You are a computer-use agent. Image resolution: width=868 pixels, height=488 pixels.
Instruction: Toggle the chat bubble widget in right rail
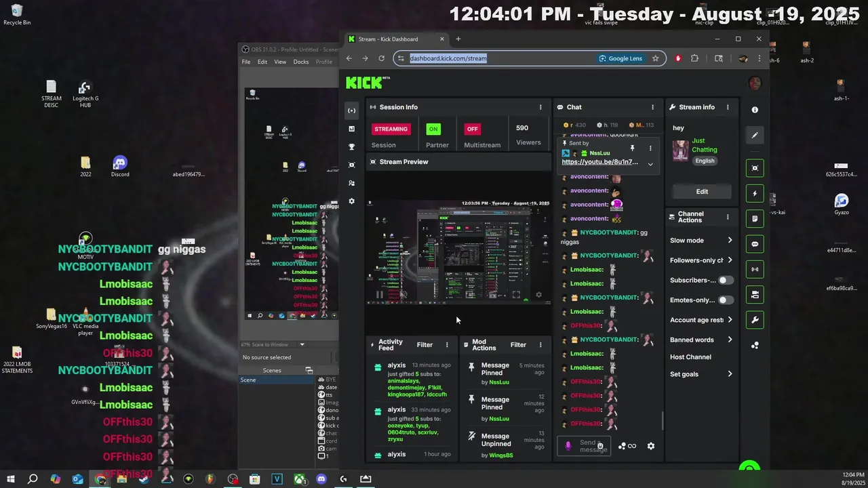point(755,244)
